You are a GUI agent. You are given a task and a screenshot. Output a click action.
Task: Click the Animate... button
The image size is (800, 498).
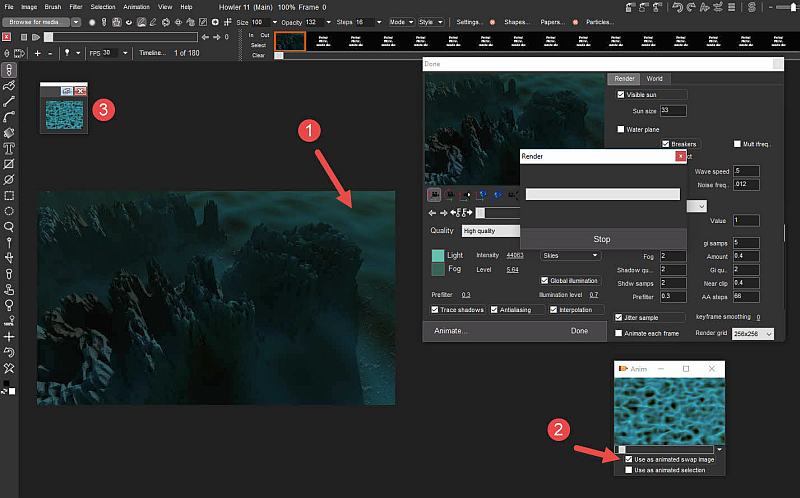[x=450, y=330]
